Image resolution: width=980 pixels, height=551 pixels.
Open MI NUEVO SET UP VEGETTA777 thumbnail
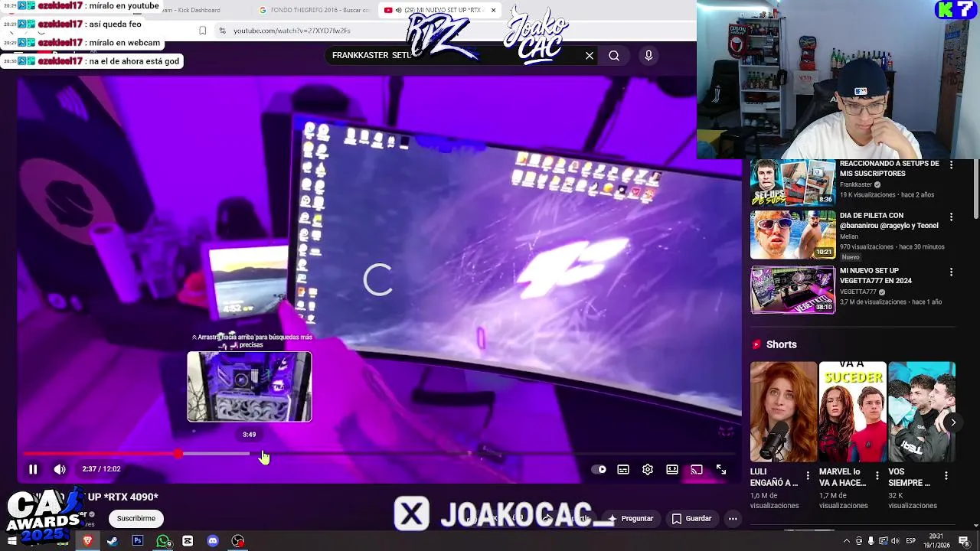[x=792, y=290]
